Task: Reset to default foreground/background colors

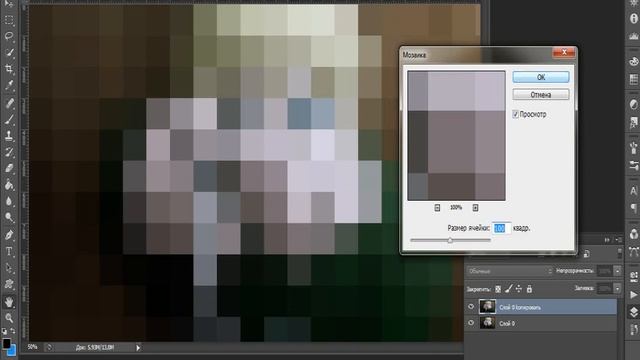Action: coord(4,331)
